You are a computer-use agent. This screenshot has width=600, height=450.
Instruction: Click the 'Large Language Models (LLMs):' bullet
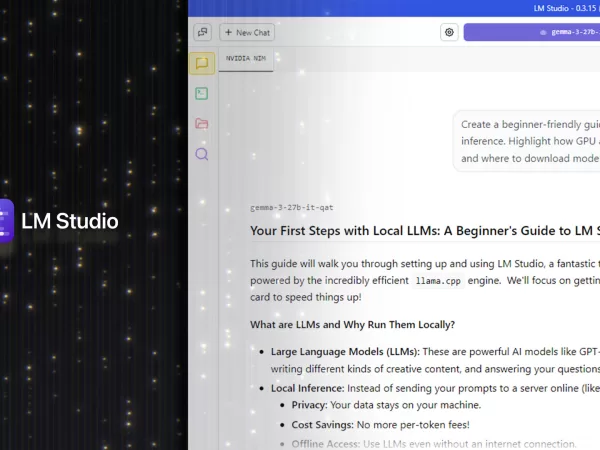[x=345, y=352]
